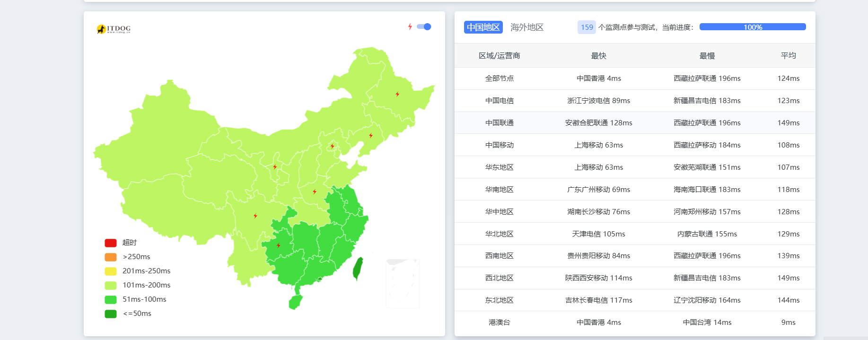Click the lightning marker in Heilongjiang province

(397, 94)
